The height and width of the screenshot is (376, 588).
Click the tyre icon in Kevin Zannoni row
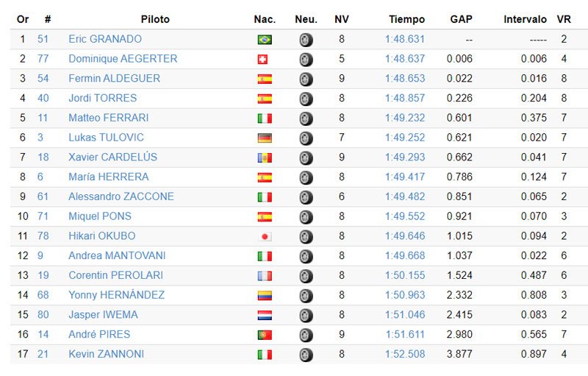click(x=306, y=355)
